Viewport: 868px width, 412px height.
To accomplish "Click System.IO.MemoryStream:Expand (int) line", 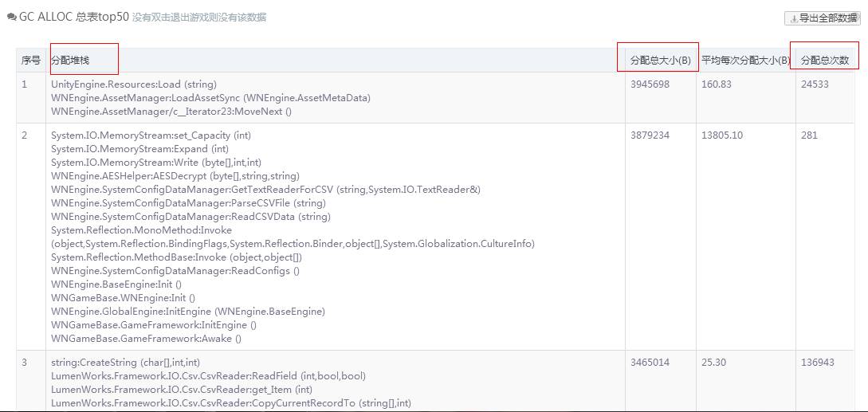I will click(x=139, y=149).
